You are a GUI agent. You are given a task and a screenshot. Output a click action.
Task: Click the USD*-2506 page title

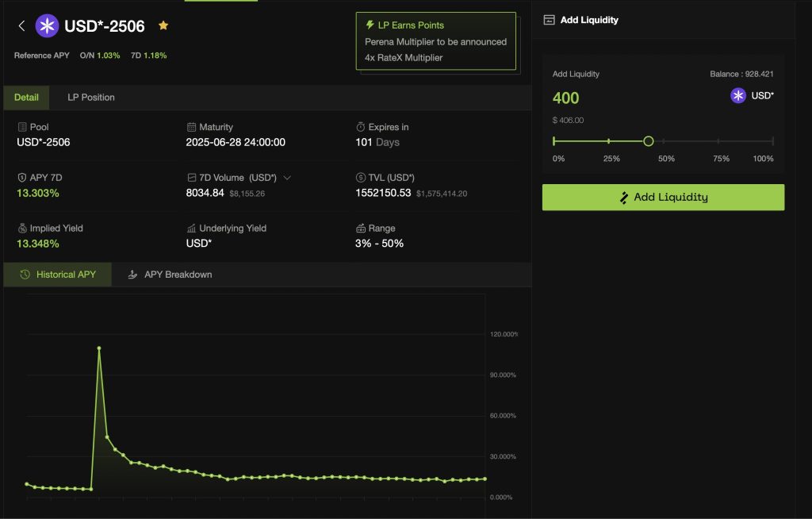tap(105, 26)
